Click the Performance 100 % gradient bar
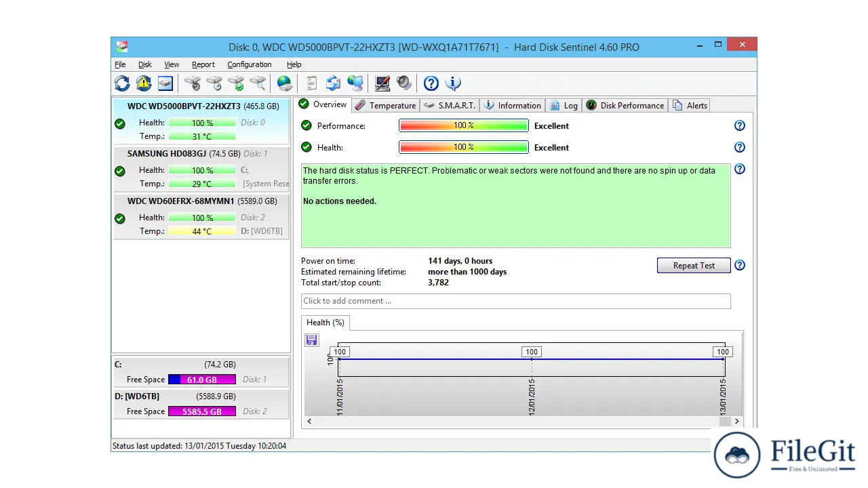This screenshot has height=488, width=868. point(464,125)
